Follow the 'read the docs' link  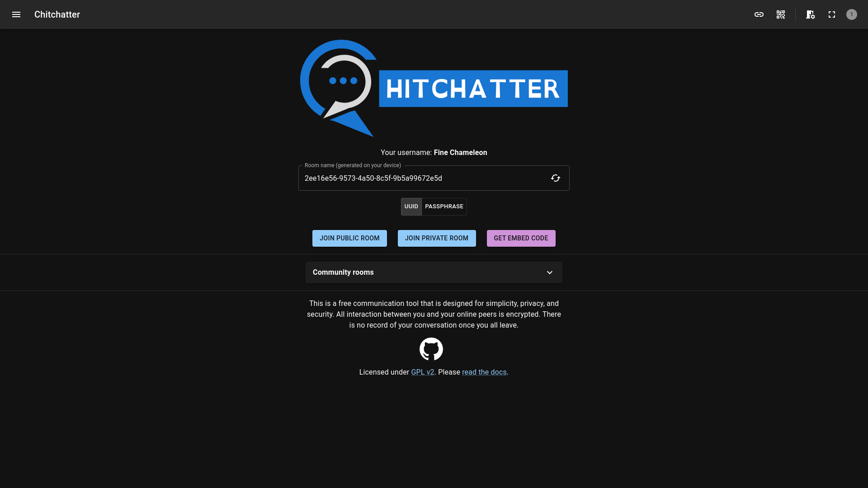coord(484,372)
